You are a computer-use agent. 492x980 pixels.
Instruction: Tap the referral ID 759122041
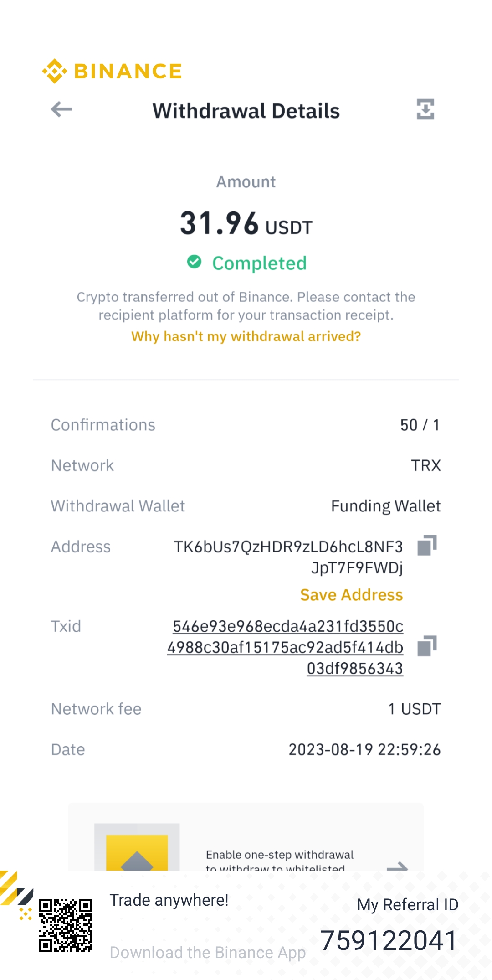pos(389,940)
